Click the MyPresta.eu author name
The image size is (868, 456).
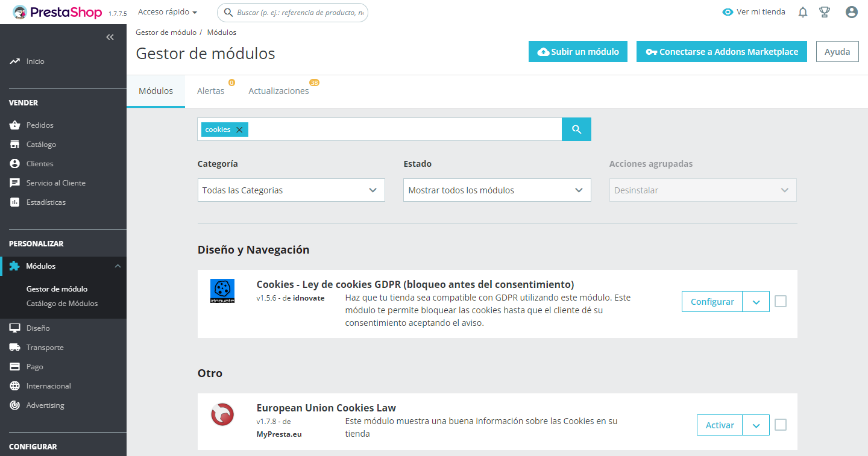coord(279,434)
